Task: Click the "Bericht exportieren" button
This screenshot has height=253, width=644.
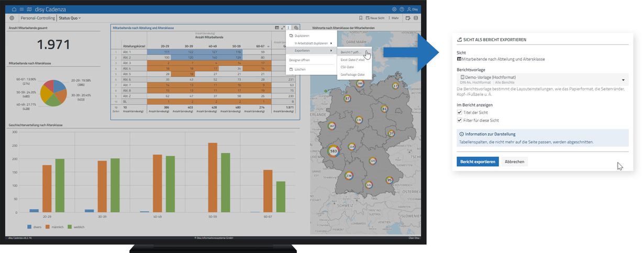Action: pyautogui.click(x=477, y=162)
